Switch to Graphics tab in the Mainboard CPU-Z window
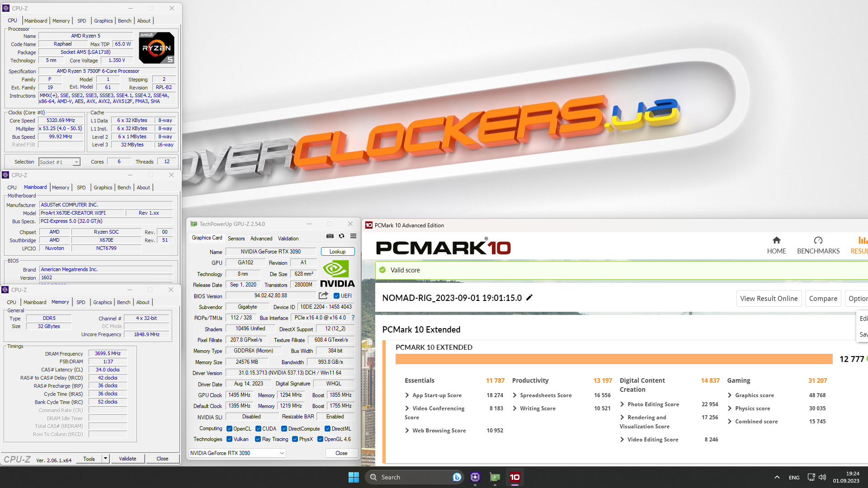868x488 pixels. (103, 188)
